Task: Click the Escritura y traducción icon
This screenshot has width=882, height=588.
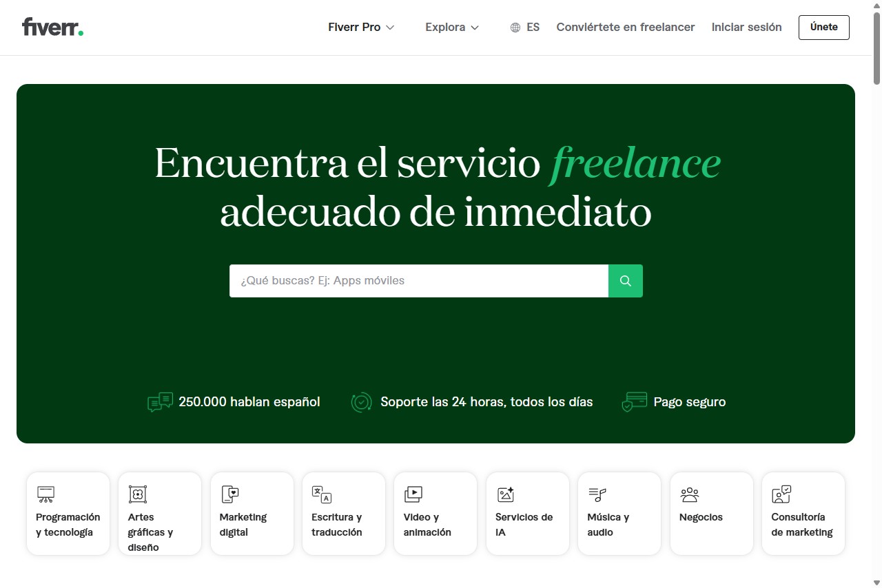Action: 322,494
